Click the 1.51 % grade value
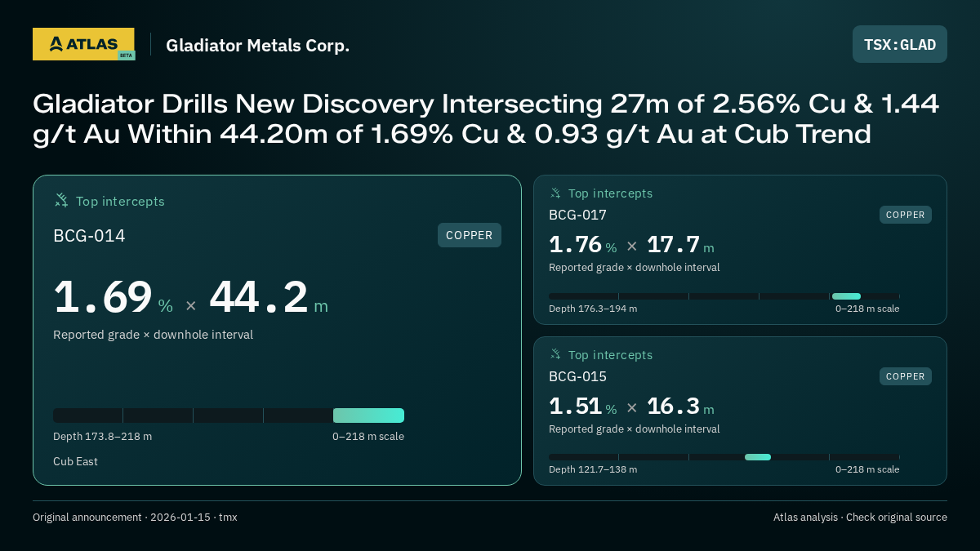Viewport: 980px width, 551px height. (583, 407)
